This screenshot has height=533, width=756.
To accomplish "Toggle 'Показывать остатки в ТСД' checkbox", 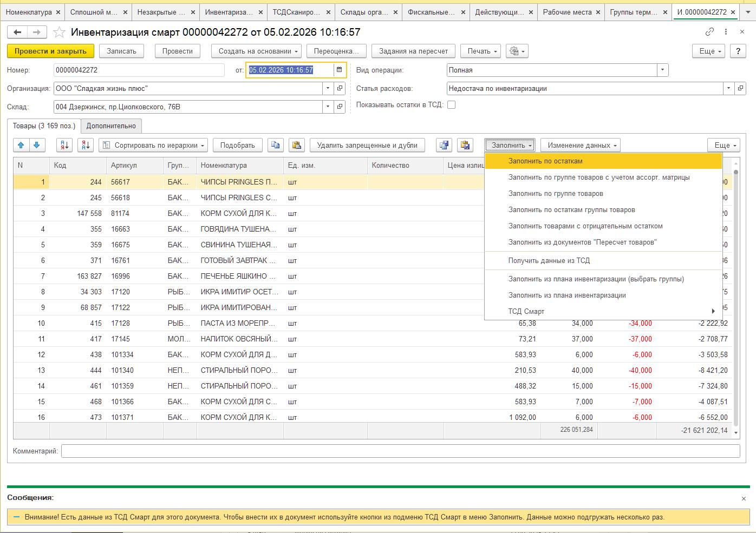I will coord(451,105).
